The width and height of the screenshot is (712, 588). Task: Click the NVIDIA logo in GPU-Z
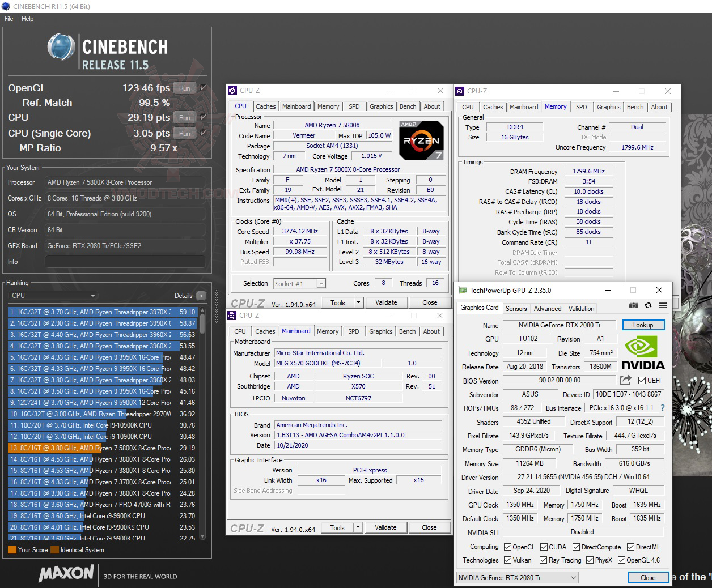tap(643, 352)
